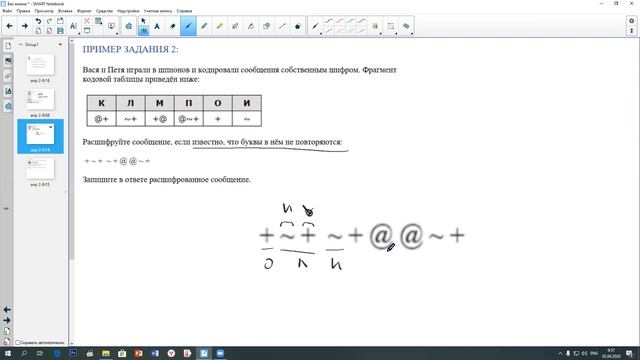
Task: Click the Undo icon in toolbar
Action: 38,21
